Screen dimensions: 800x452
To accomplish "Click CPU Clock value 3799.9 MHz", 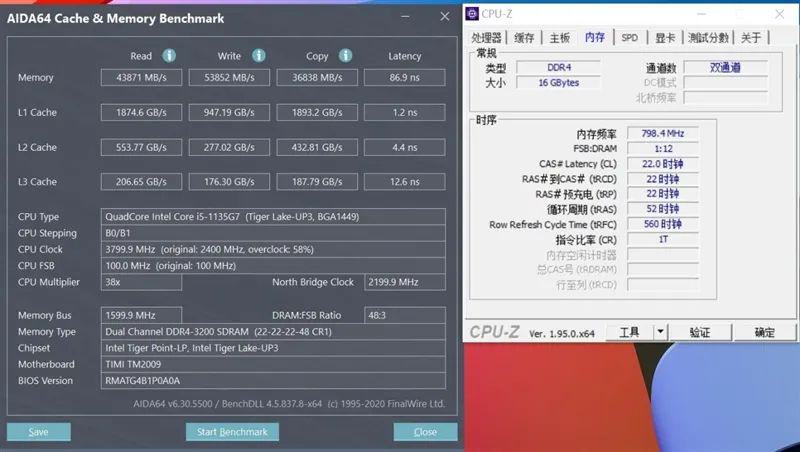I will (273, 249).
